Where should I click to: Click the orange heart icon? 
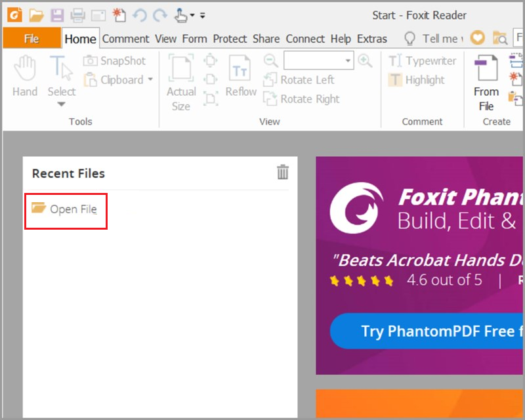point(478,38)
